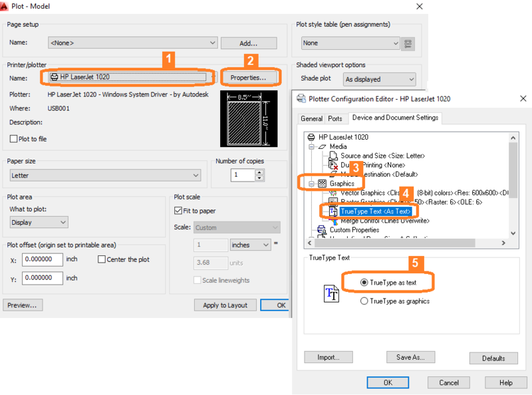
Task: Open the plot style table editor icon
Action: tap(408, 43)
